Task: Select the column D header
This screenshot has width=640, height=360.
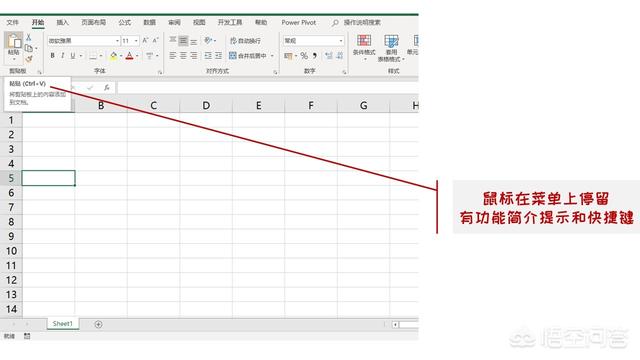Action: tap(206, 106)
